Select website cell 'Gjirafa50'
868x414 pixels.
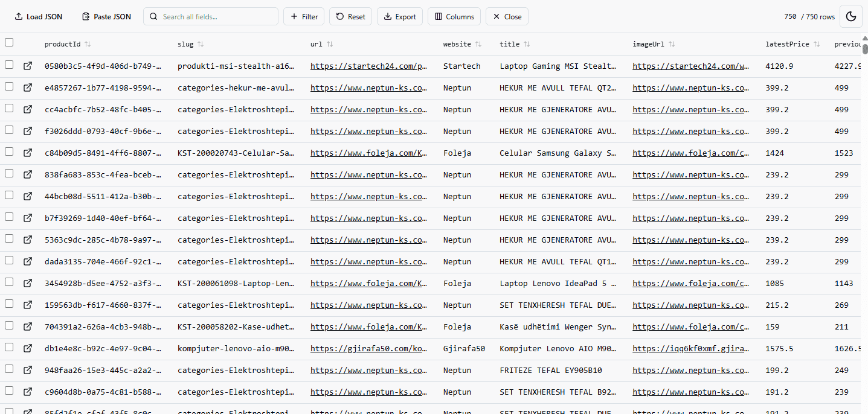(464, 349)
